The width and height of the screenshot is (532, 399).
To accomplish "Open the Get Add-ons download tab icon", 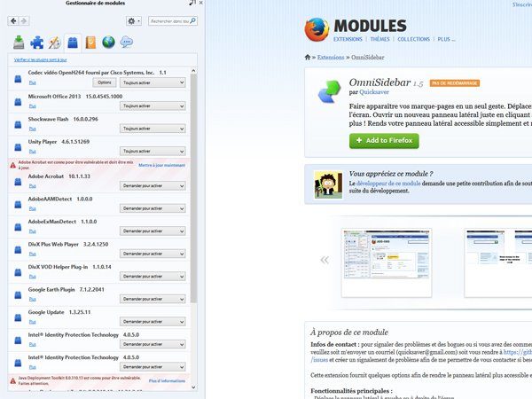I will [x=19, y=43].
